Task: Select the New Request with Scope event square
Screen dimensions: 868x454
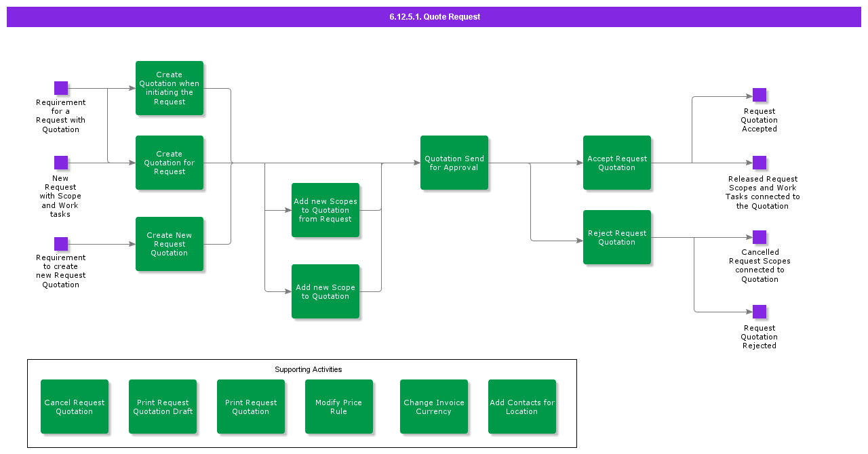Action: [x=61, y=163]
